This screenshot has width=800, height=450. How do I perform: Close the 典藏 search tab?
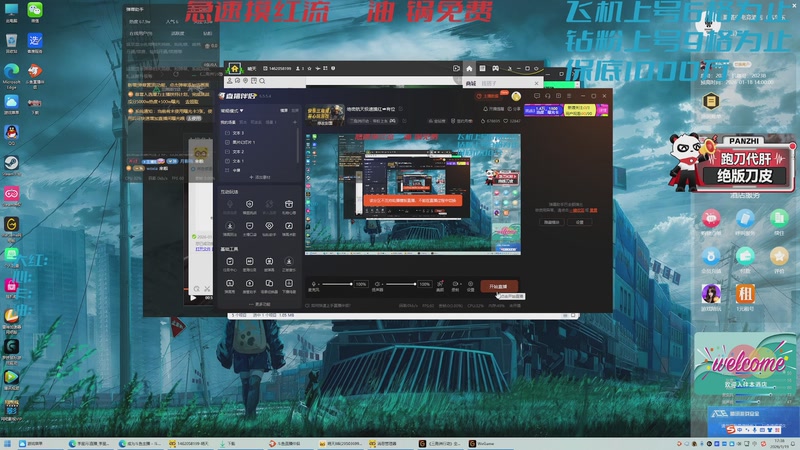click(536, 83)
